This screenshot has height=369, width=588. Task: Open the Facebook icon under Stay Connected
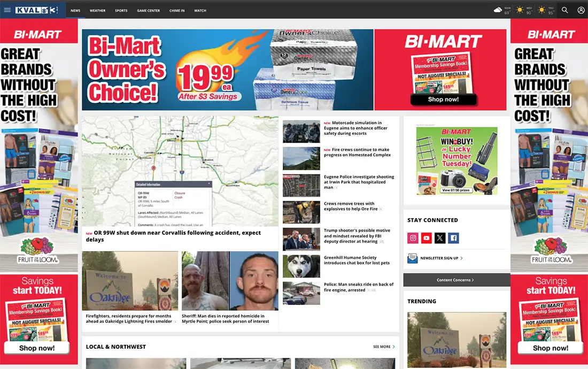[x=453, y=238]
